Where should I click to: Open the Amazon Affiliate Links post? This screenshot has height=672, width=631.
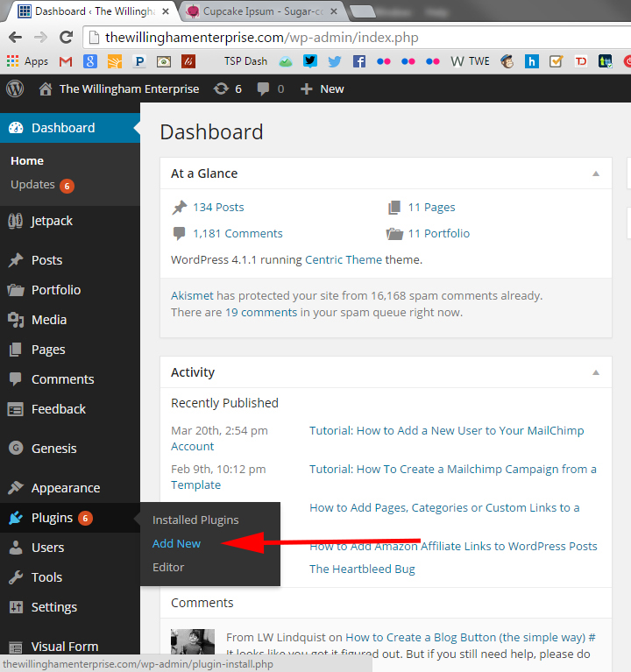tap(453, 547)
